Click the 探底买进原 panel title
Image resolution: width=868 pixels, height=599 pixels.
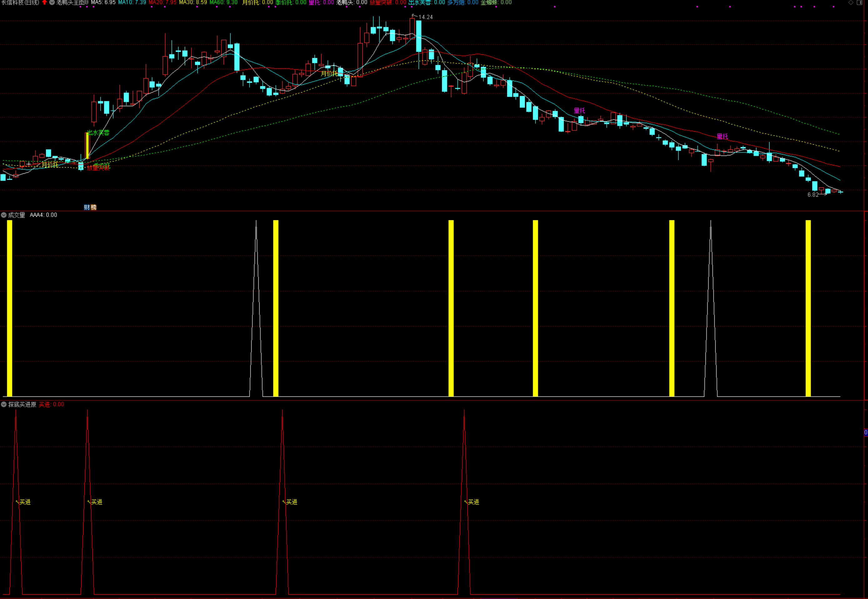click(x=22, y=405)
